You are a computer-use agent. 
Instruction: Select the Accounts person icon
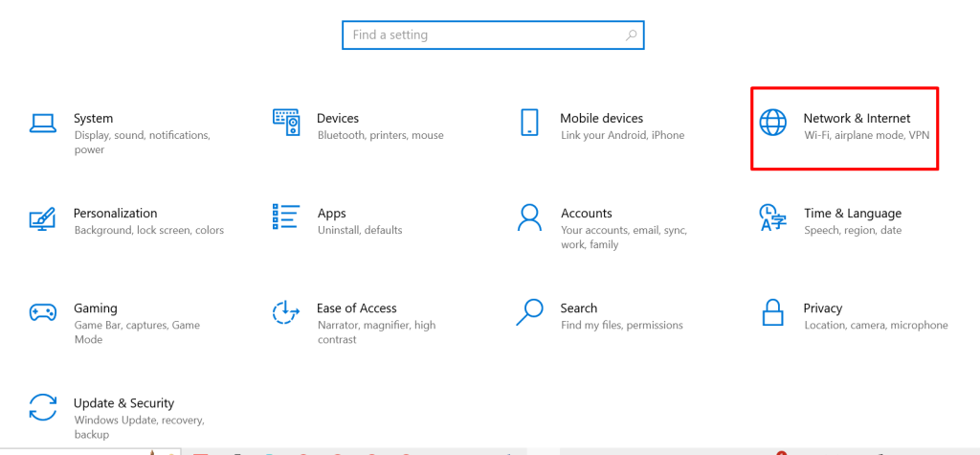(x=529, y=217)
